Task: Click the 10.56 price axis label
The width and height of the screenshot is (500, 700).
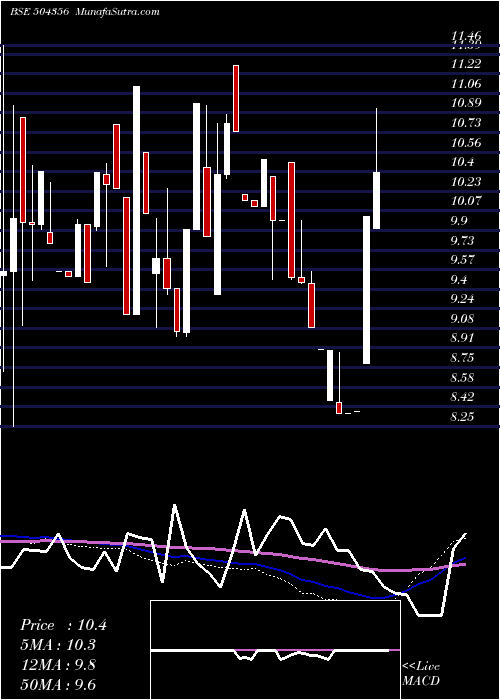Action: coord(466,142)
